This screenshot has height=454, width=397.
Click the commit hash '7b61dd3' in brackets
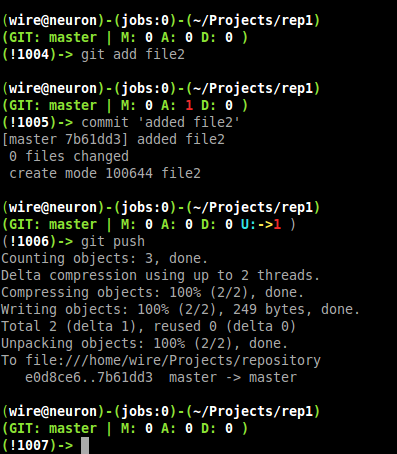(93, 139)
